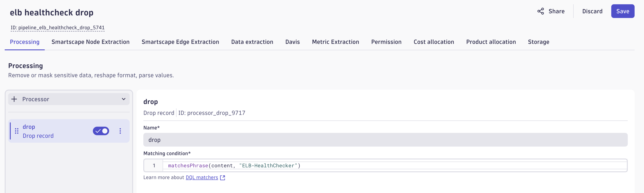Click the elb healthcheck drop pipeline title
The width and height of the screenshot is (644, 193).
coord(52,12)
